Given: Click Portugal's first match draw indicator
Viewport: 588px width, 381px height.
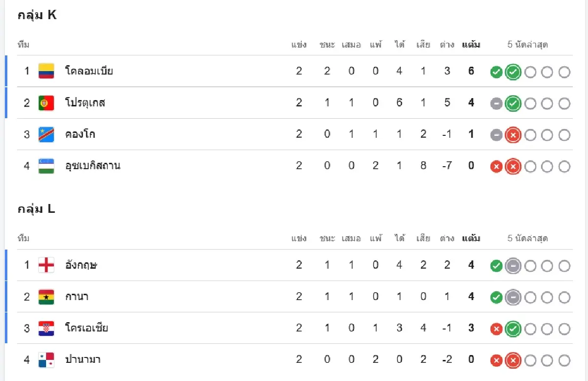Looking at the screenshot, I should pos(496,103).
